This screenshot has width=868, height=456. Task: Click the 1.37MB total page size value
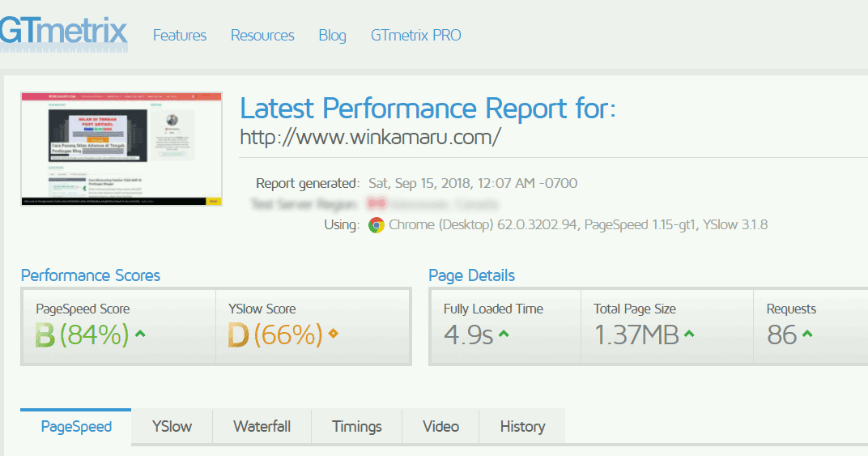point(636,335)
